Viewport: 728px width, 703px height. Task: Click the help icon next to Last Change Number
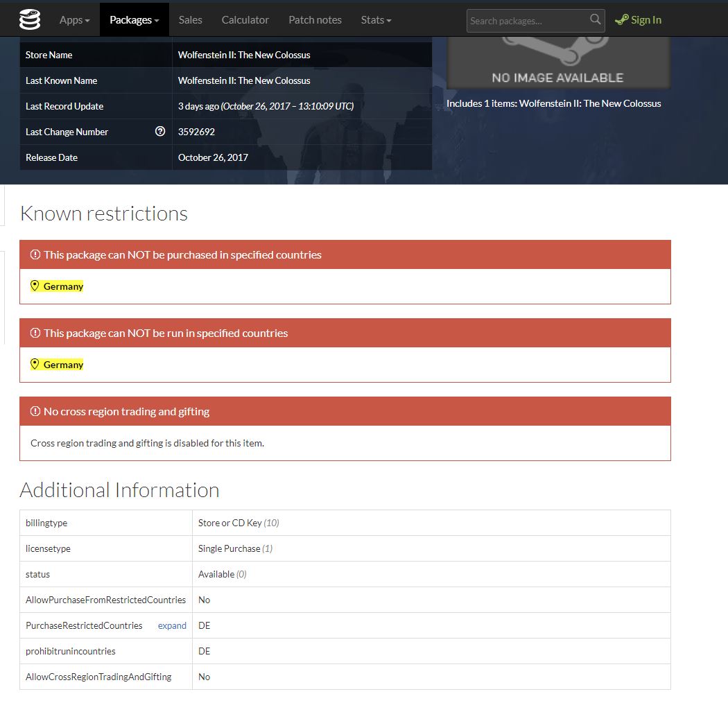tap(160, 132)
